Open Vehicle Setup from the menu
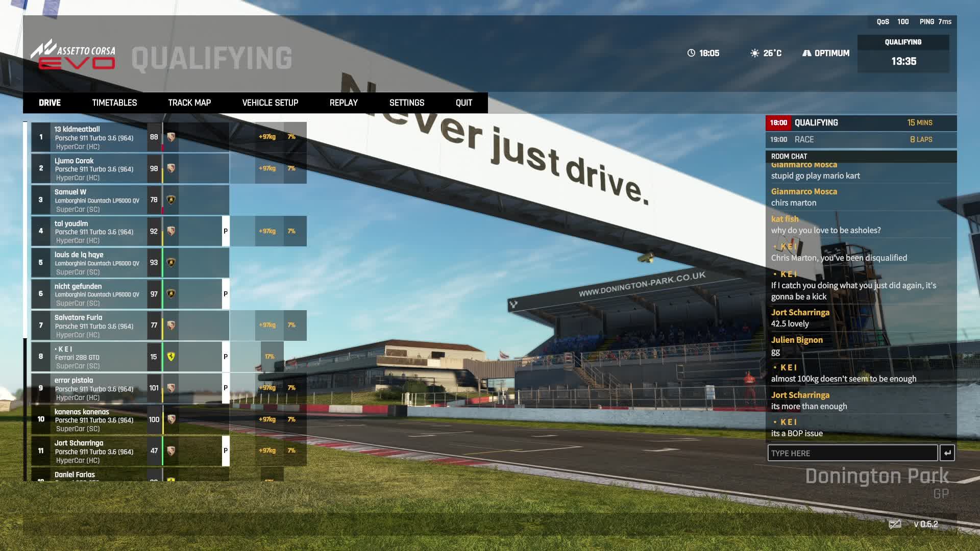This screenshot has width=980, height=551. pyautogui.click(x=270, y=103)
